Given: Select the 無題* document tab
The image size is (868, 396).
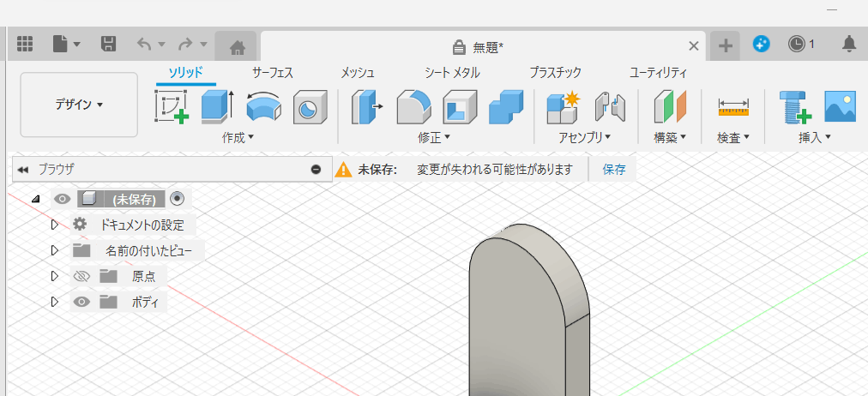Looking at the screenshot, I should [x=483, y=46].
